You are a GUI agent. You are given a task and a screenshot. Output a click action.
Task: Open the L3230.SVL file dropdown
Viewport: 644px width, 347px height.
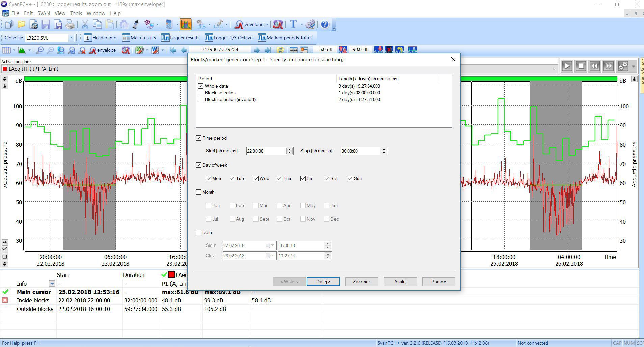tap(71, 38)
